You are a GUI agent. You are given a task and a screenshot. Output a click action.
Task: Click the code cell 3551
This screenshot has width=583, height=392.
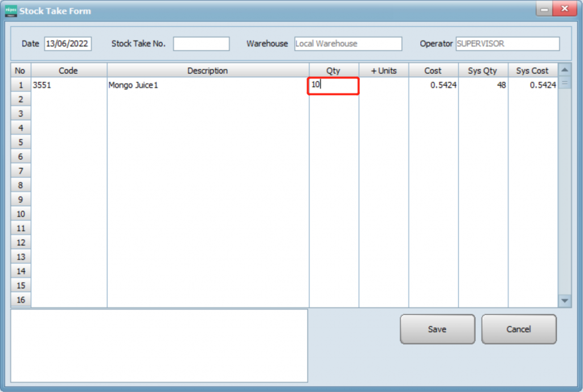click(68, 85)
